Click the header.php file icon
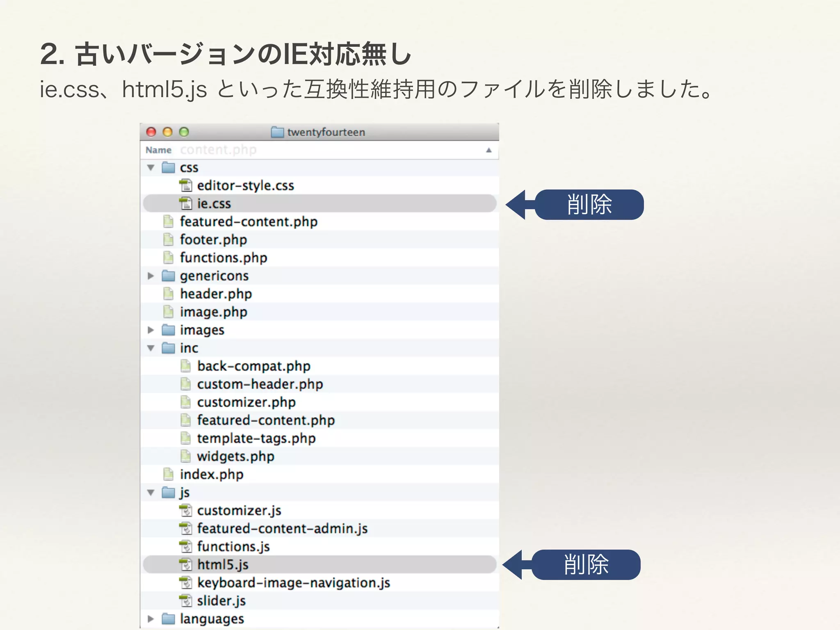 coord(168,294)
